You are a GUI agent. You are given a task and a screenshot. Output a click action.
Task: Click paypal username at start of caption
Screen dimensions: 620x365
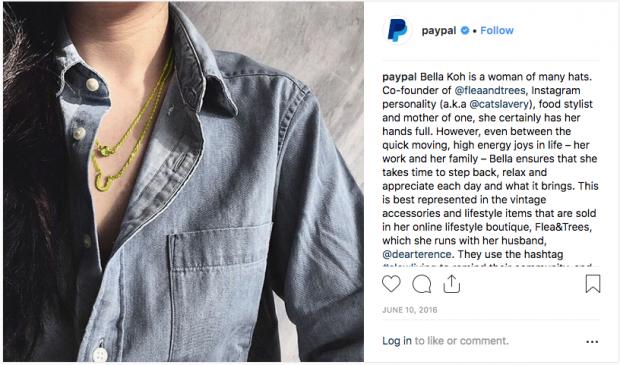[399, 77]
